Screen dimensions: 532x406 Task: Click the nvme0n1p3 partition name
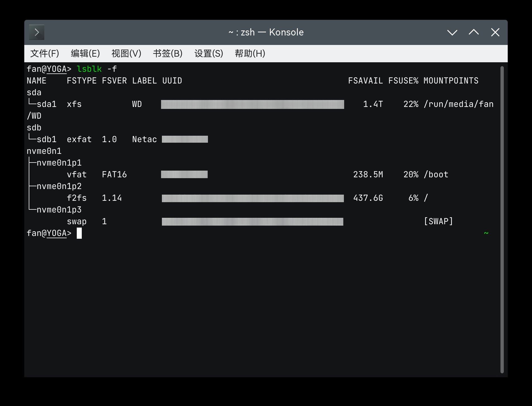59,210
